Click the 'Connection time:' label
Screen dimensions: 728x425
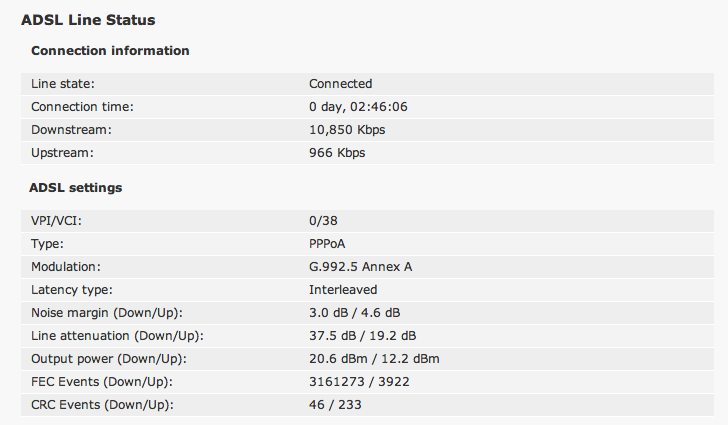(82, 107)
